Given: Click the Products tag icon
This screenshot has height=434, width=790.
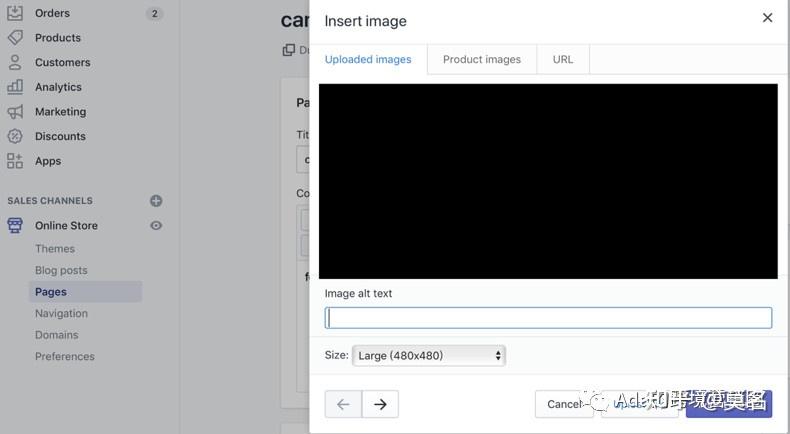Looking at the screenshot, I should (15, 38).
